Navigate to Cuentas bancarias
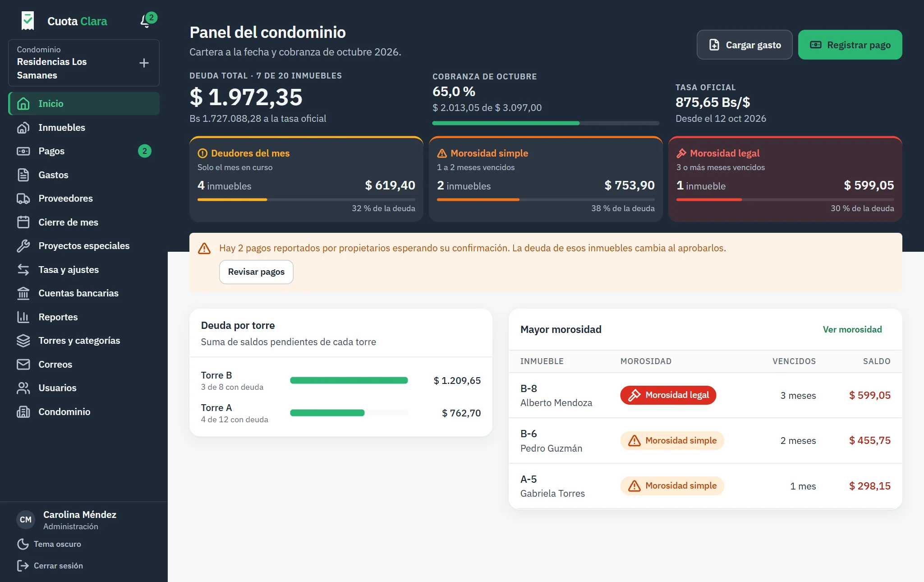924x582 pixels. tap(84, 293)
